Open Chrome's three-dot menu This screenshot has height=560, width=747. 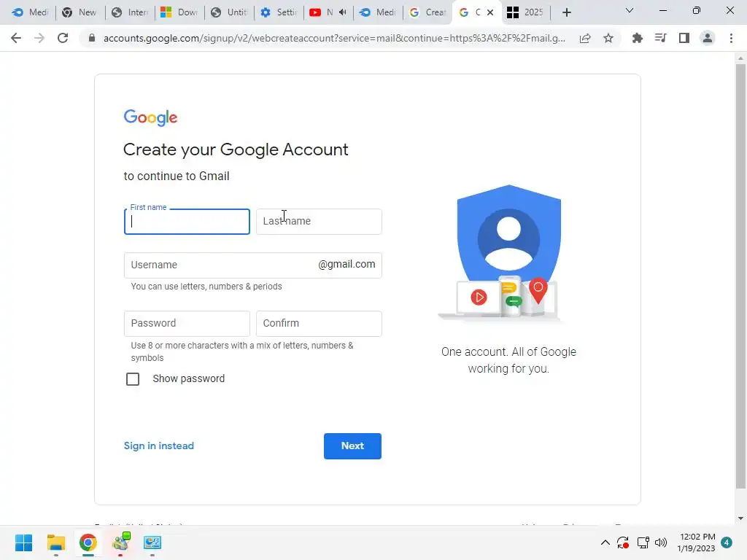731,38
